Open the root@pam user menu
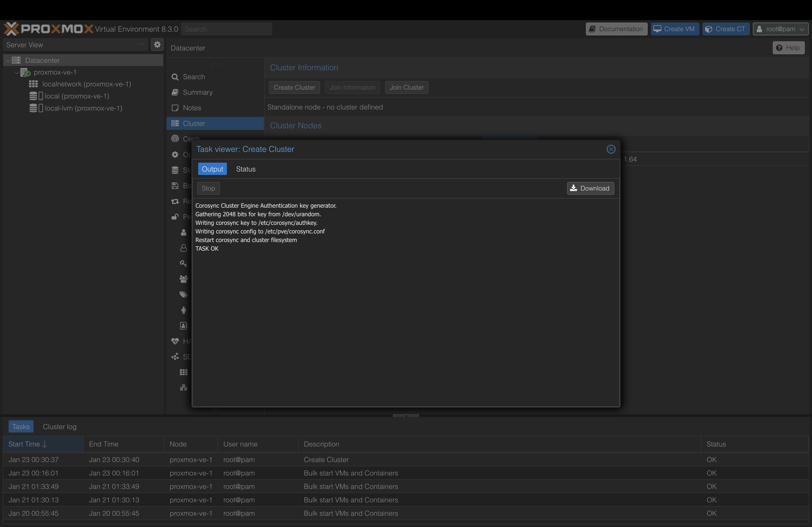The height and width of the screenshot is (527, 812). (x=780, y=29)
